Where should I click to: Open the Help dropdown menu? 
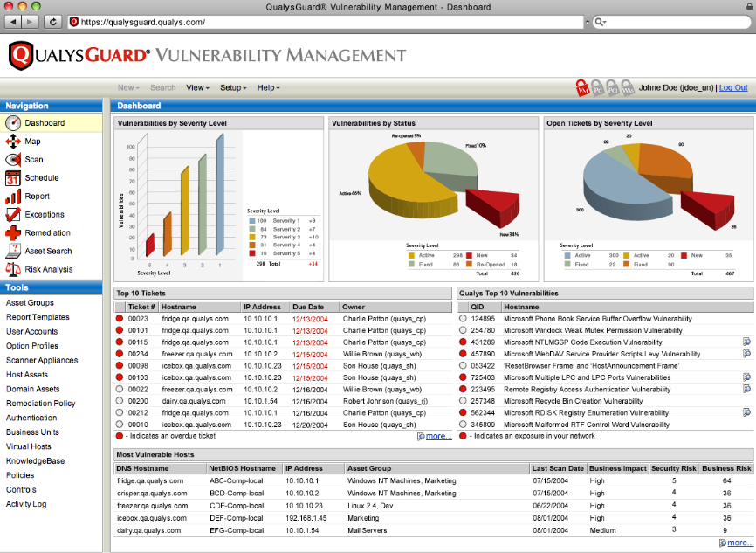point(266,87)
